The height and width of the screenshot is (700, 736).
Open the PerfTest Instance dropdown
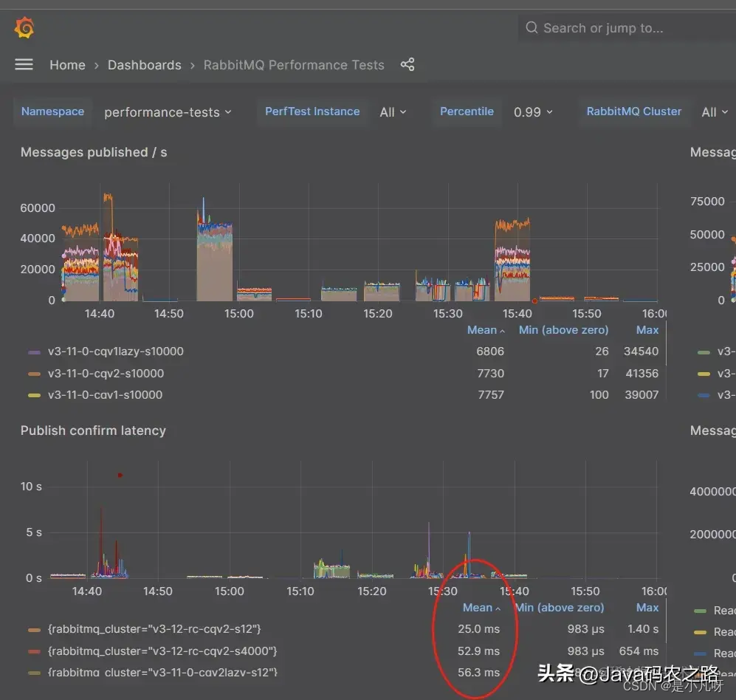392,111
